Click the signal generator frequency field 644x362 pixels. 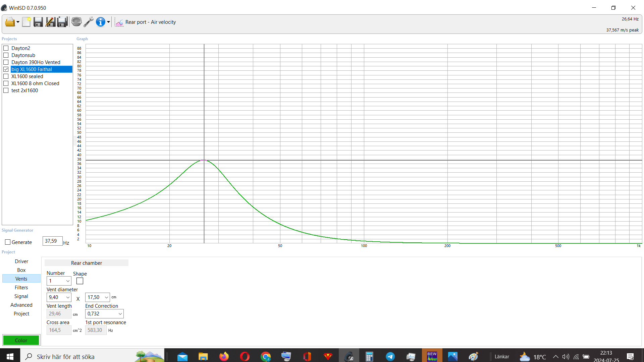click(x=52, y=241)
